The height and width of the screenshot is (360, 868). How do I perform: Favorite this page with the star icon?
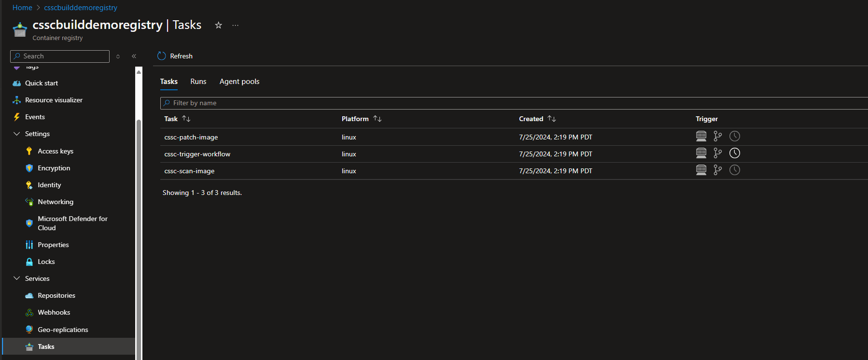pos(219,25)
